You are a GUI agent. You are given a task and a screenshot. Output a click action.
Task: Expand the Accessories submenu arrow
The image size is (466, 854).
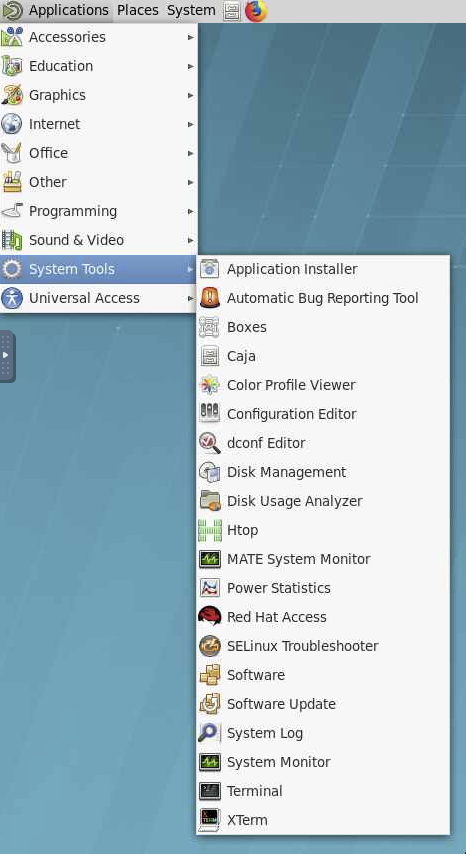pos(191,37)
